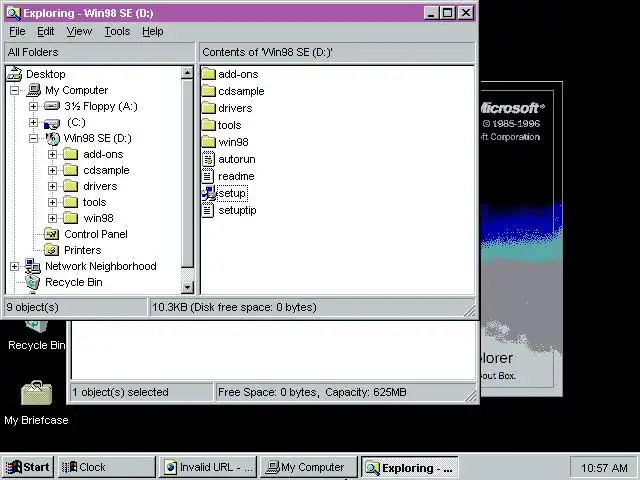The image size is (640, 480).
Task: Click drivers folder icon in tree pane
Action: [x=71, y=186]
